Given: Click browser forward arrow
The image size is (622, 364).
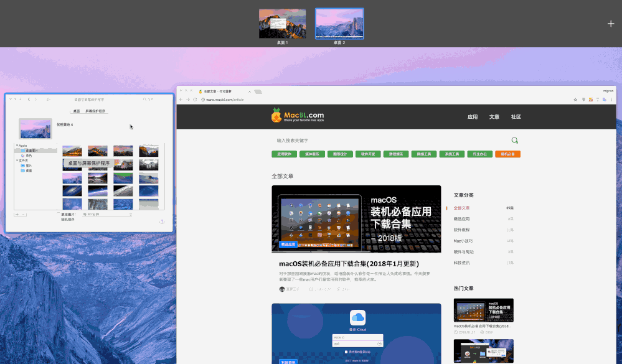Looking at the screenshot, I should click(x=188, y=100).
